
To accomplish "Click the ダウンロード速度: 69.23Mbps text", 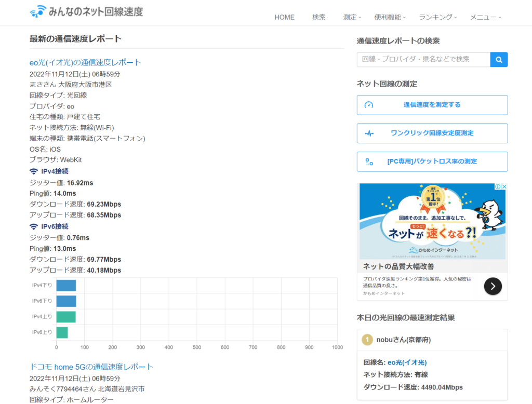I will click(x=75, y=204).
